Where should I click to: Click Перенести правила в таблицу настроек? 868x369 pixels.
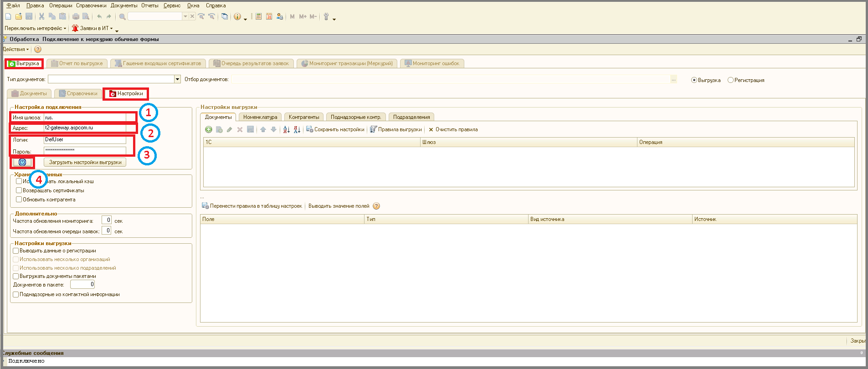252,206
